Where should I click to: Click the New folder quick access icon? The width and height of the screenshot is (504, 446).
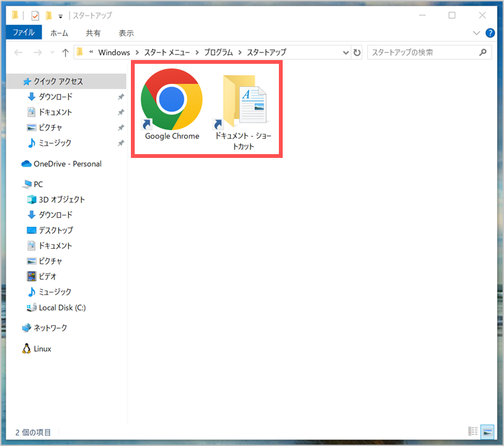coord(49,15)
